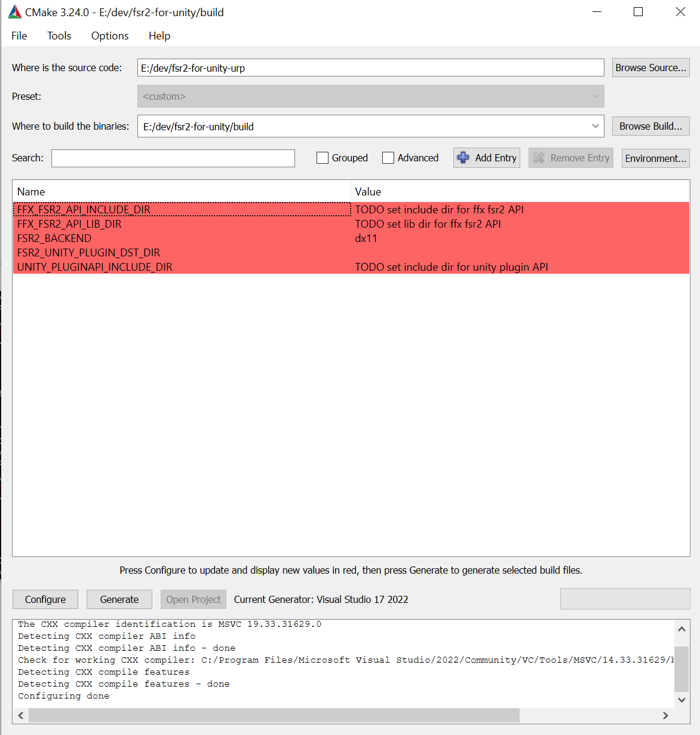Click the Search input field
The height and width of the screenshot is (735, 700).
pyautogui.click(x=173, y=158)
